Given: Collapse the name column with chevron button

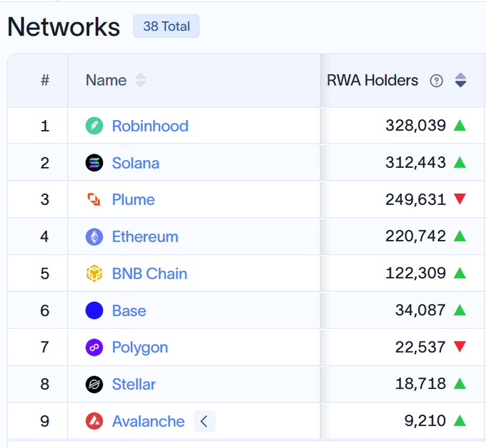Looking at the screenshot, I should 204,422.
